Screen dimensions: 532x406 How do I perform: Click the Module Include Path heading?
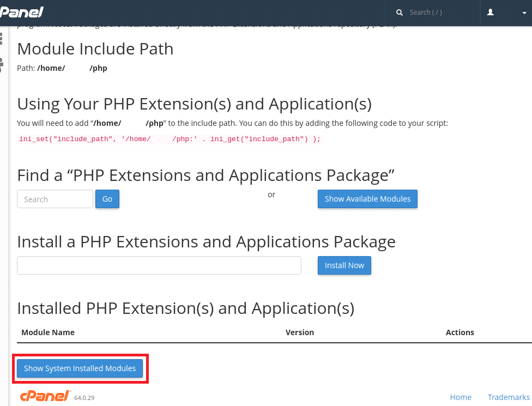pyautogui.click(x=95, y=49)
